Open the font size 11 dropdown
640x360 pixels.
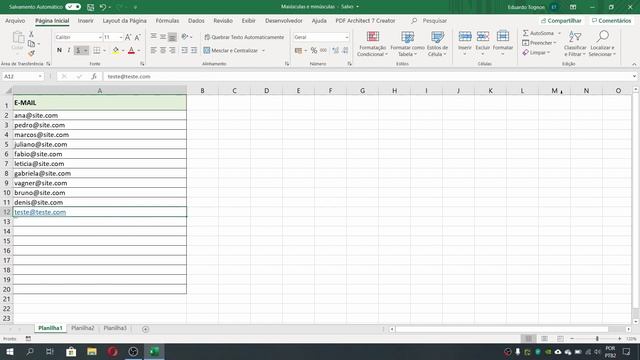121,37
